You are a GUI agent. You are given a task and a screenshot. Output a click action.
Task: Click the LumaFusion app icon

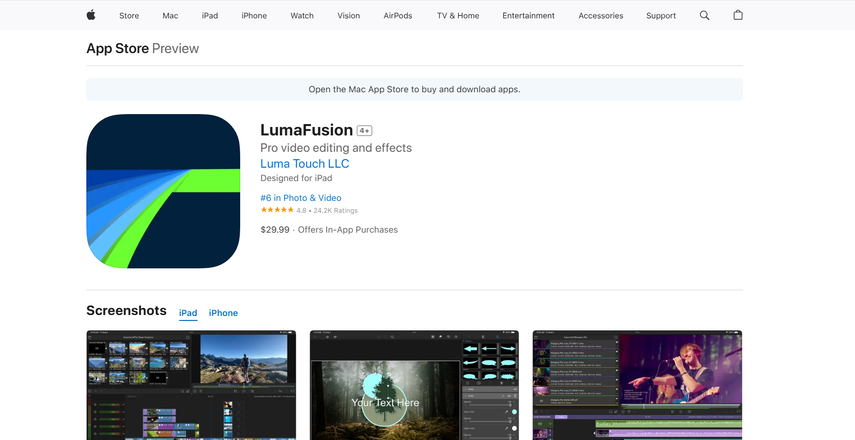163,191
